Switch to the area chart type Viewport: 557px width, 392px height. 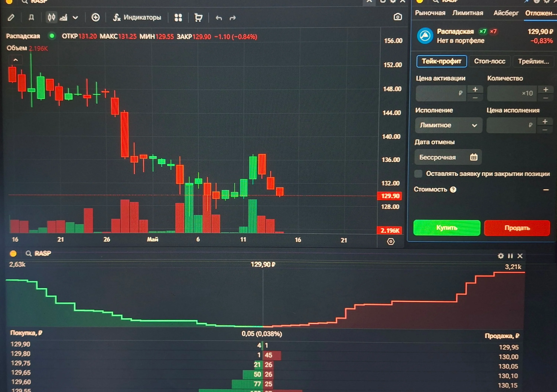pyautogui.click(x=63, y=17)
